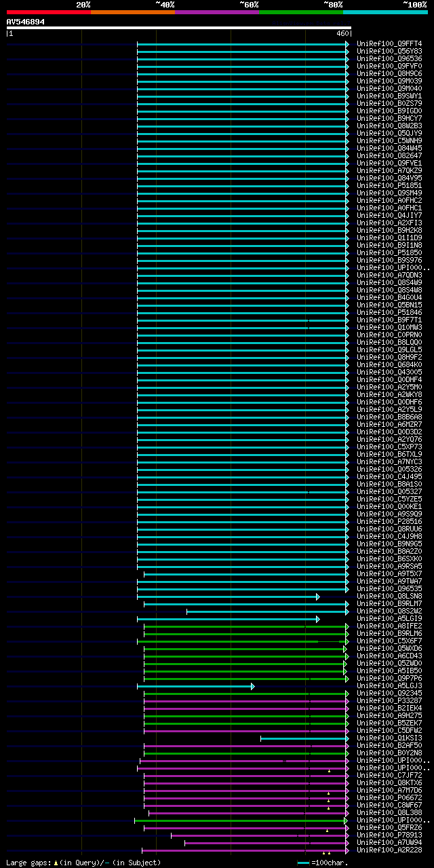The width and height of the screenshot is (434, 868).
Task: Click the green alignment bar of A6CD43
Action: pyautogui.click(x=246, y=656)
